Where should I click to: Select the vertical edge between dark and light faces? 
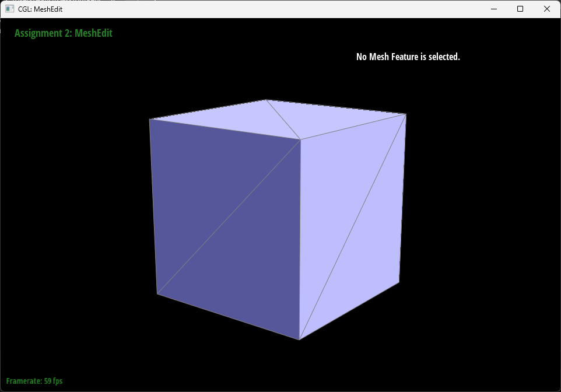coord(300,239)
